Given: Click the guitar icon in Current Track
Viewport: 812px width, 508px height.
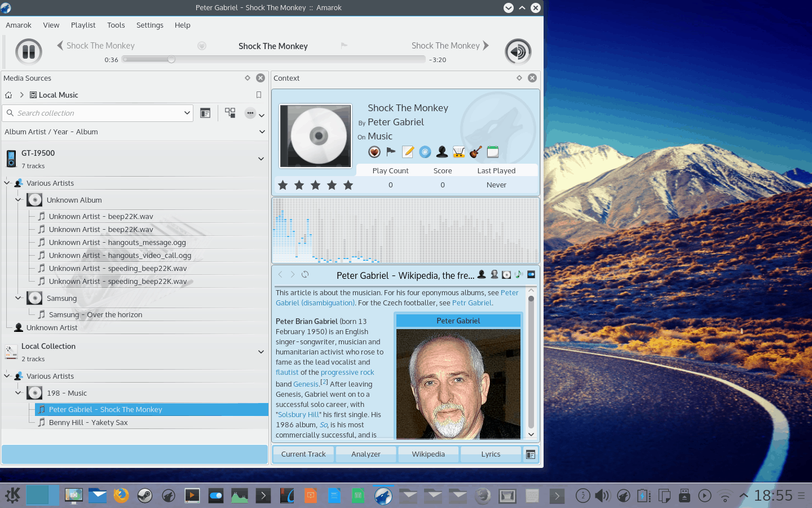Looking at the screenshot, I should click(476, 151).
